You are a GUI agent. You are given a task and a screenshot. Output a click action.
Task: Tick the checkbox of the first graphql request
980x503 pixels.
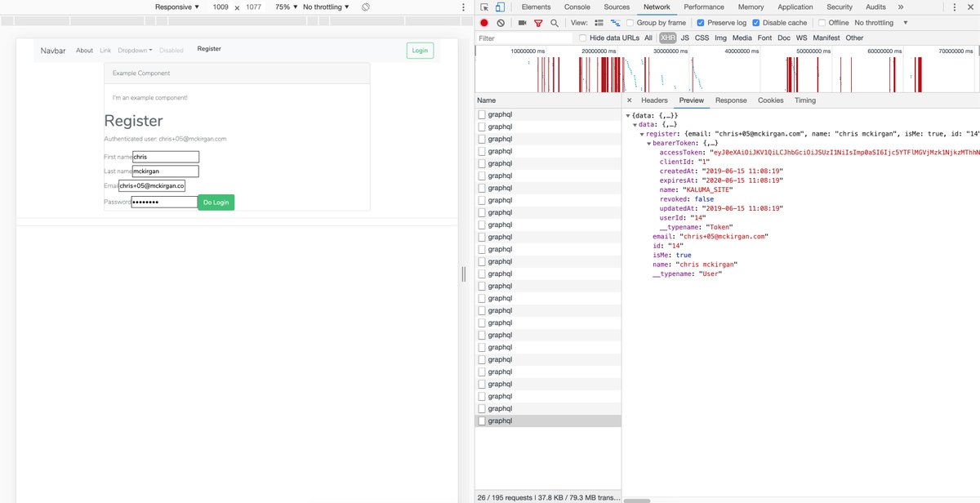click(x=482, y=114)
